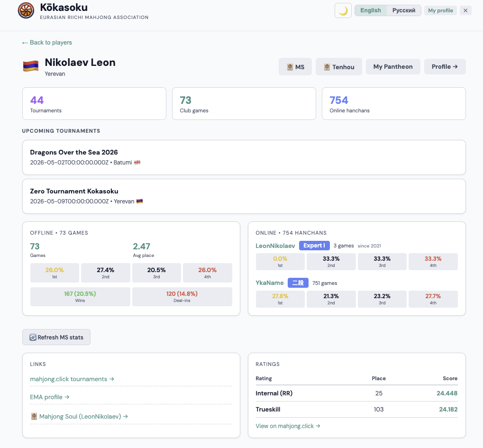This screenshot has height=448, width=483.
Task: Open the EMA profile link
Action: (50, 397)
